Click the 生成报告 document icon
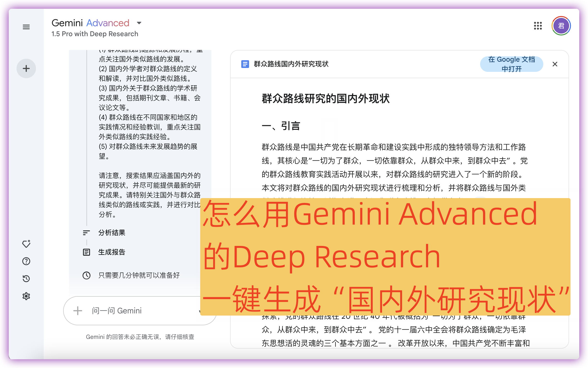Image resolution: width=588 pixels, height=368 pixels. (86, 252)
